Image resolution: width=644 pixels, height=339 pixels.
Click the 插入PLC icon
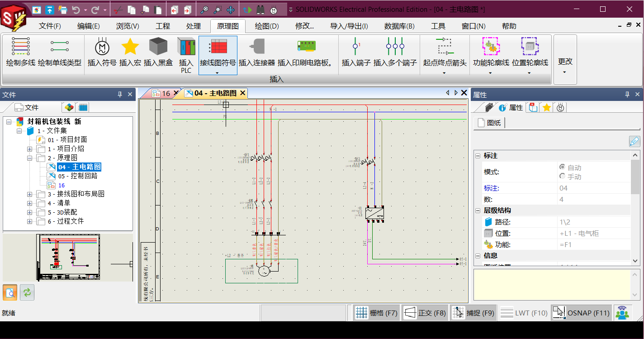click(186, 47)
